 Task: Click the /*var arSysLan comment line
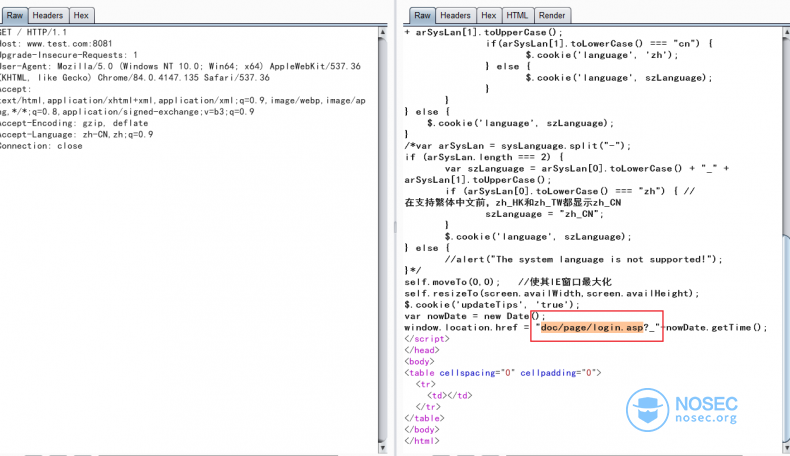tap(517, 146)
